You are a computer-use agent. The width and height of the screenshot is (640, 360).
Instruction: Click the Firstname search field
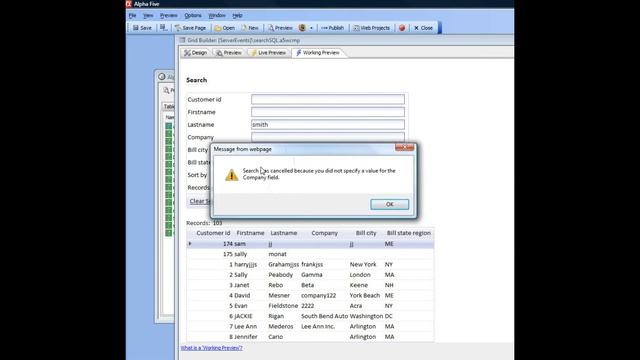tap(328, 112)
